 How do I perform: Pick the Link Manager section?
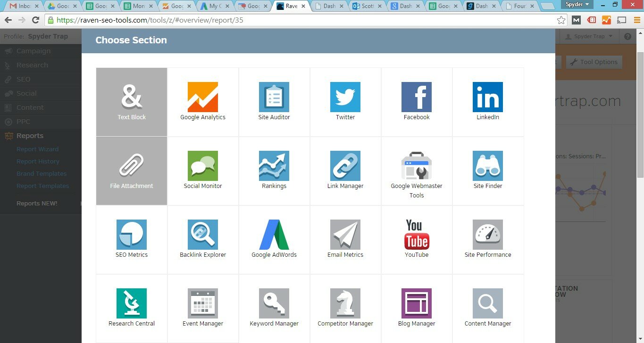pyautogui.click(x=345, y=171)
